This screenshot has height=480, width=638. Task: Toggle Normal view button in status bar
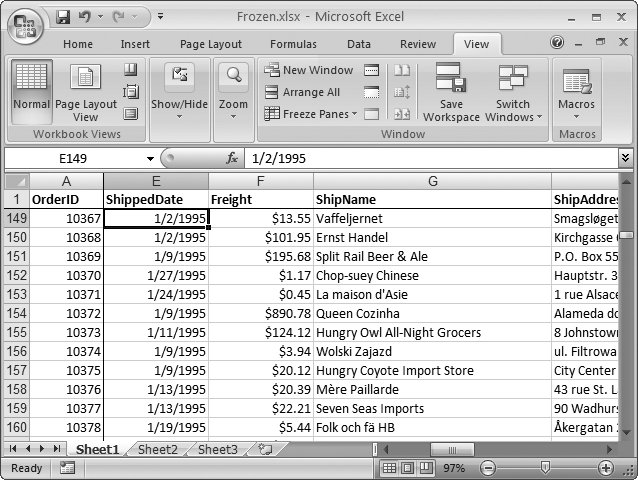391,468
